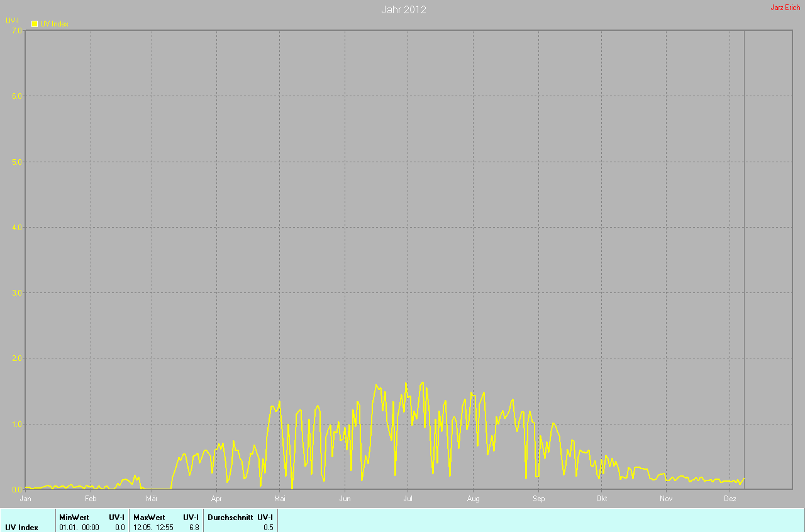The width and height of the screenshot is (805, 532).
Task: Click the minimum timestamp '01.01. 00:00'
Action: pyautogui.click(x=79, y=528)
